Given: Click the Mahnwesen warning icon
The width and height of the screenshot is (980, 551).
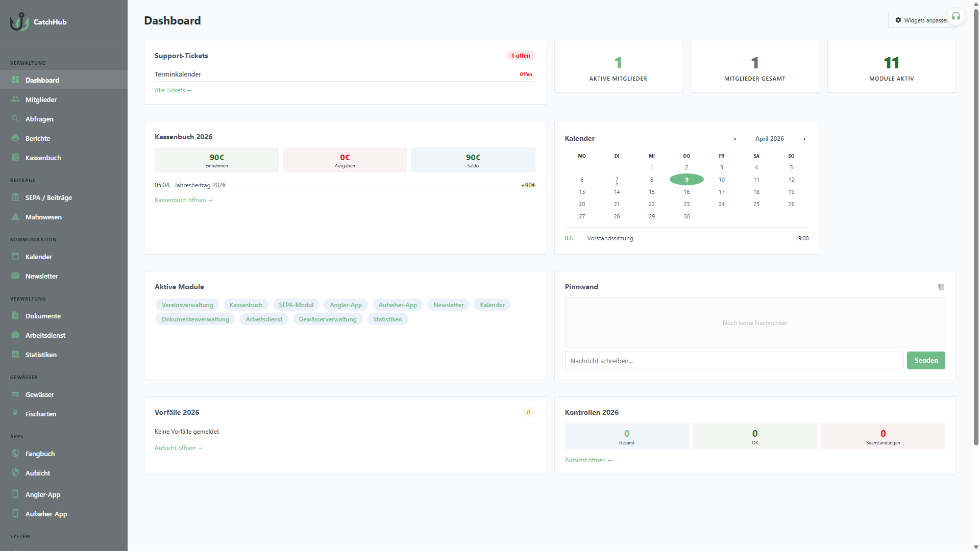Looking at the screenshot, I should [16, 217].
